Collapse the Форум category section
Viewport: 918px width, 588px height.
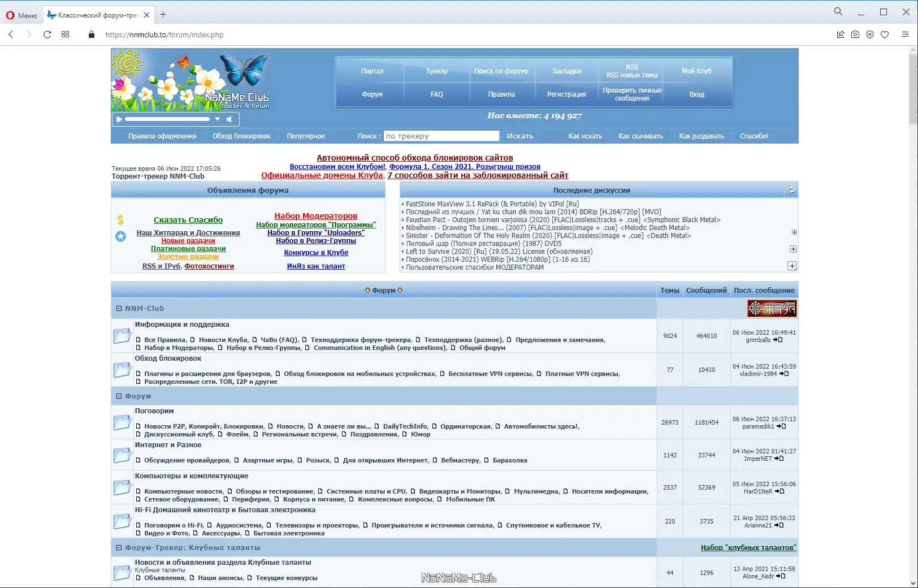pyautogui.click(x=119, y=396)
